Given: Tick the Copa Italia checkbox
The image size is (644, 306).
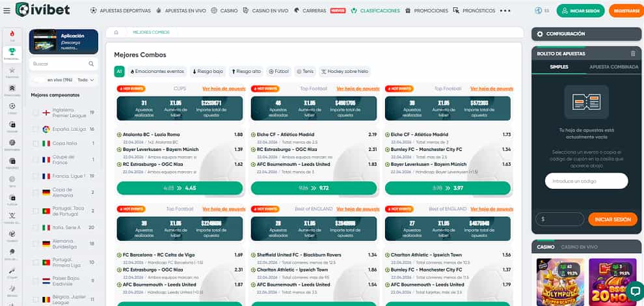Looking at the screenshot, I should pyautogui.click(x=36, y=143).
